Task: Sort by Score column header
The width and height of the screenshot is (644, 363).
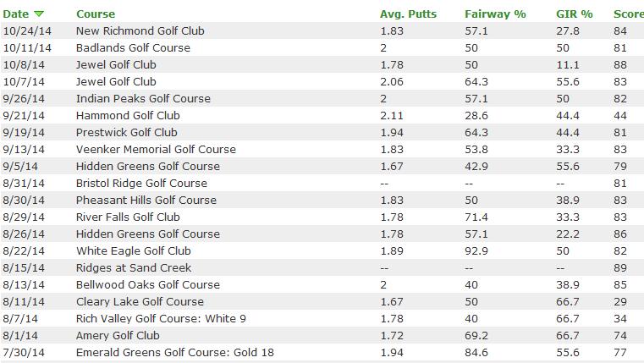Action: (x=628, y=14)
